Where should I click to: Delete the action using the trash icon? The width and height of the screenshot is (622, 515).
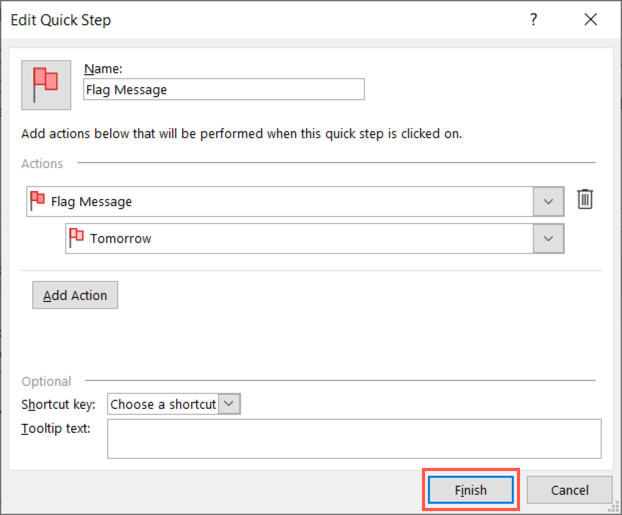click(585, 200)
